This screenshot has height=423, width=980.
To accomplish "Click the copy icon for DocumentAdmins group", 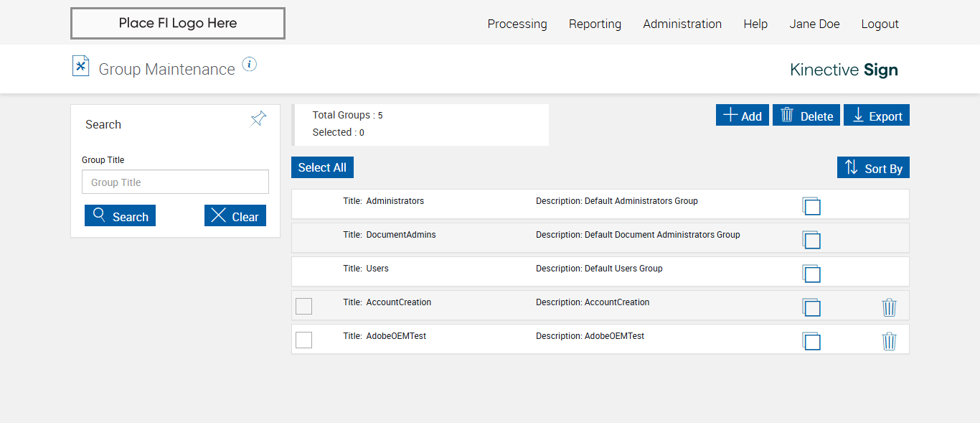I will (x=811, y=240).
